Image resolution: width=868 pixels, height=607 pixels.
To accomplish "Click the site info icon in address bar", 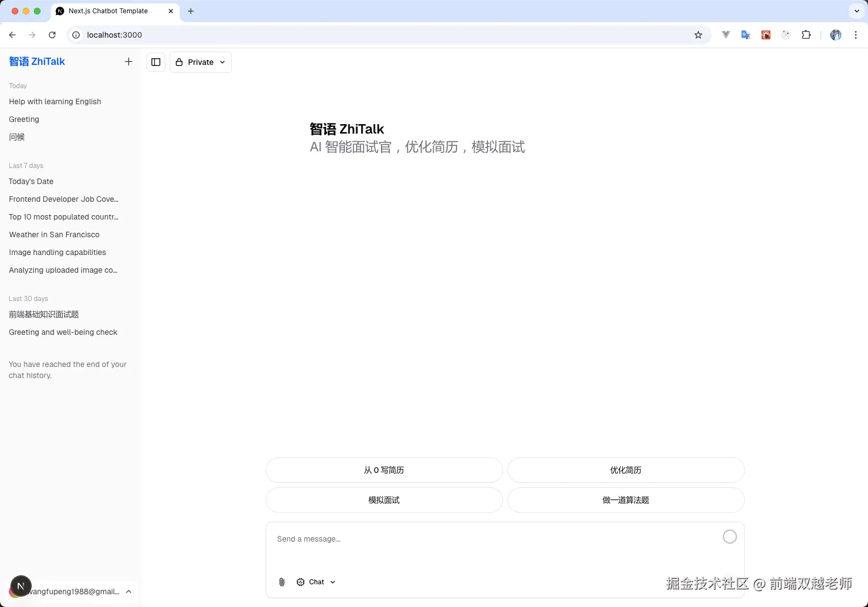I will point(75,34).
